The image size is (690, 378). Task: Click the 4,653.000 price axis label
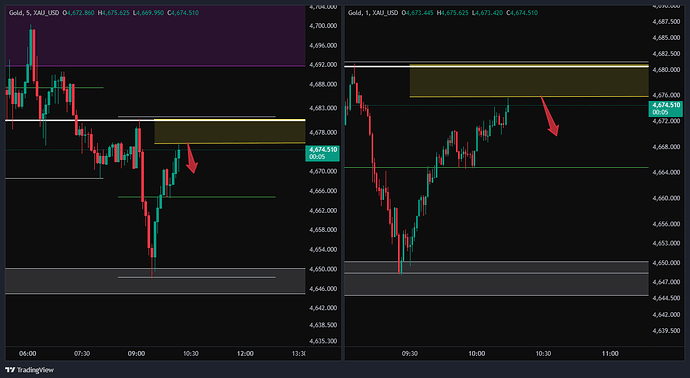pyautogui.click(x=667, y=243)
